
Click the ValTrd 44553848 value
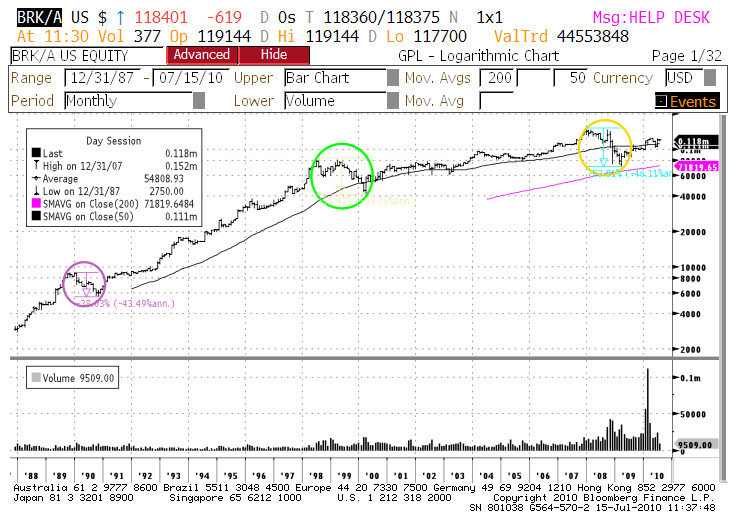(x=592, y=36)
